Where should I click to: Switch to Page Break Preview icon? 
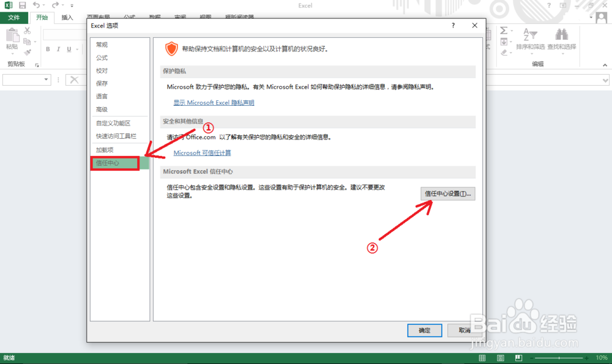pos(519,358)
